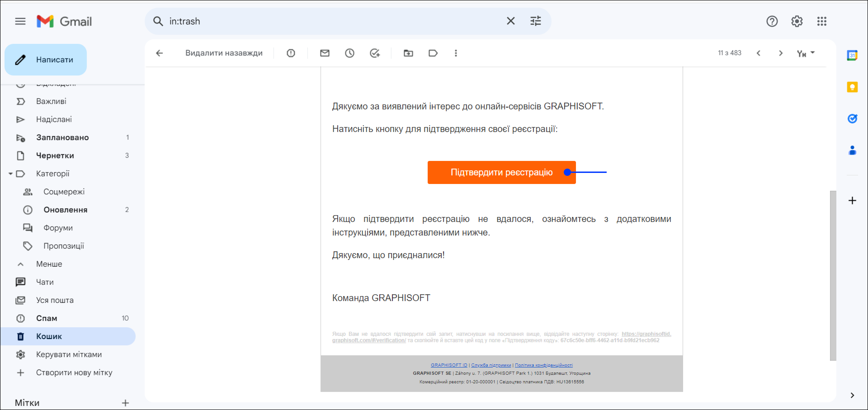Viewport: 868px width, 410px height.
Task: Click the Report spam icon in toolbar
Action: tap(290, 53)
